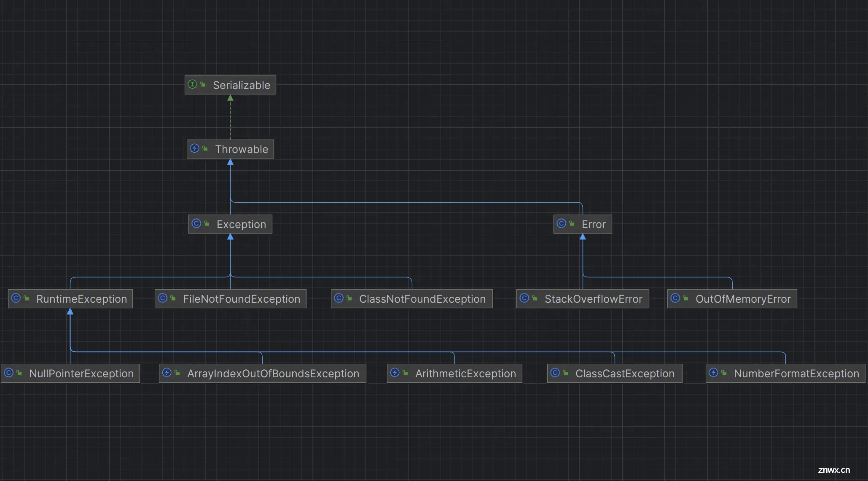
Task: Click the abstract class icon beside Throwable
Action: pyautogui.click(x=194, y=148)
